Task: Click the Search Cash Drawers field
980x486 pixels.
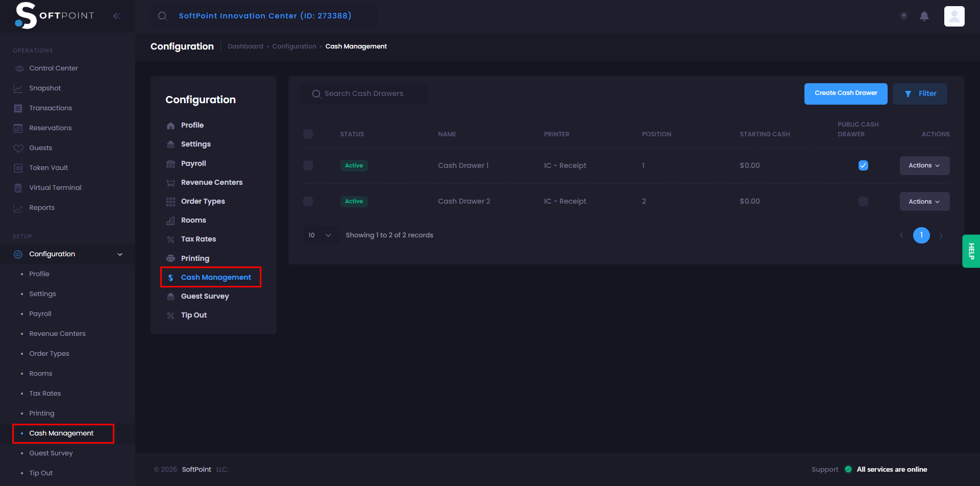Action: 364,94
